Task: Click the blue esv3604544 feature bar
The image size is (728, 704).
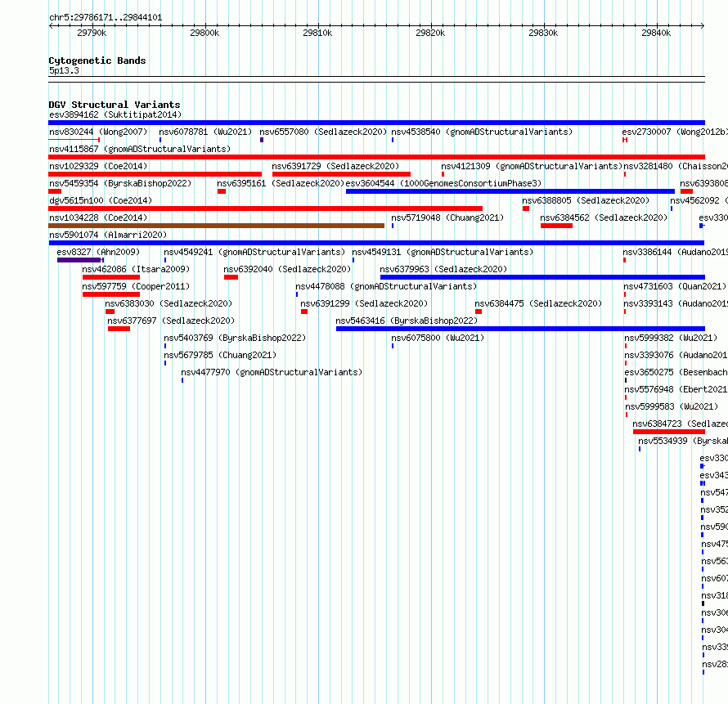Action: [510, 191]
